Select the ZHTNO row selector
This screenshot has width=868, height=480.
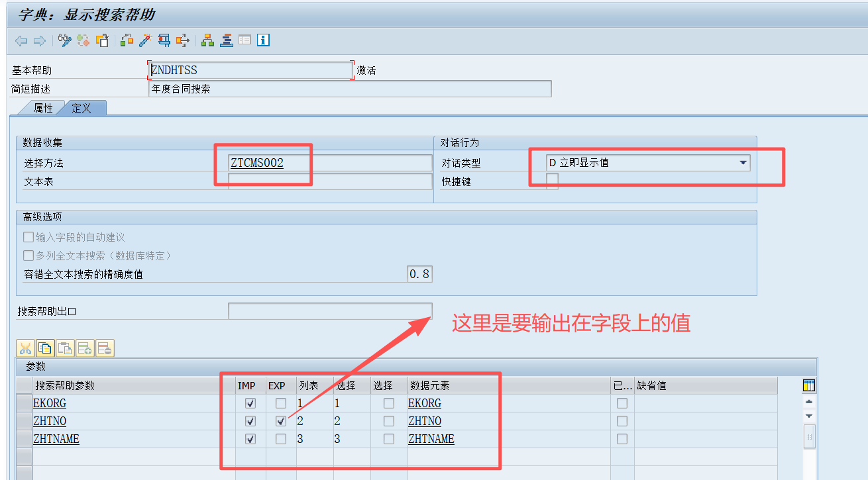click(x=25, y=421)
